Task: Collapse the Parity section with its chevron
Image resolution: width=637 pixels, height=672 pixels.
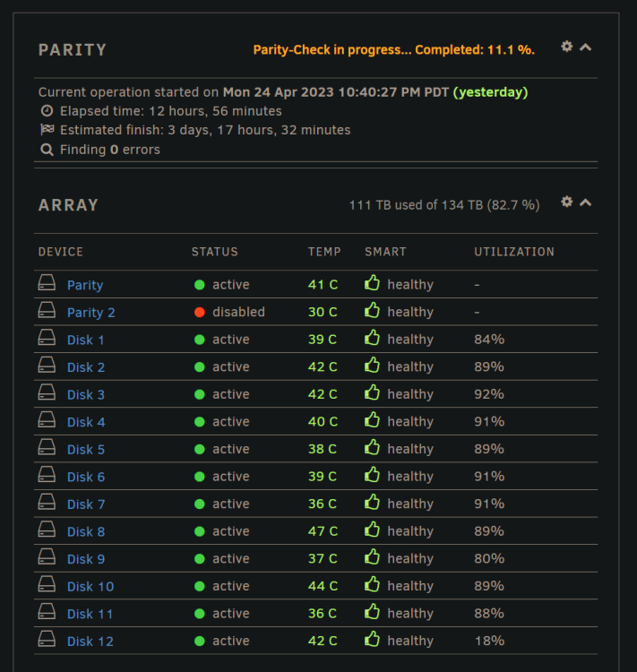Action: pos(586,47)
